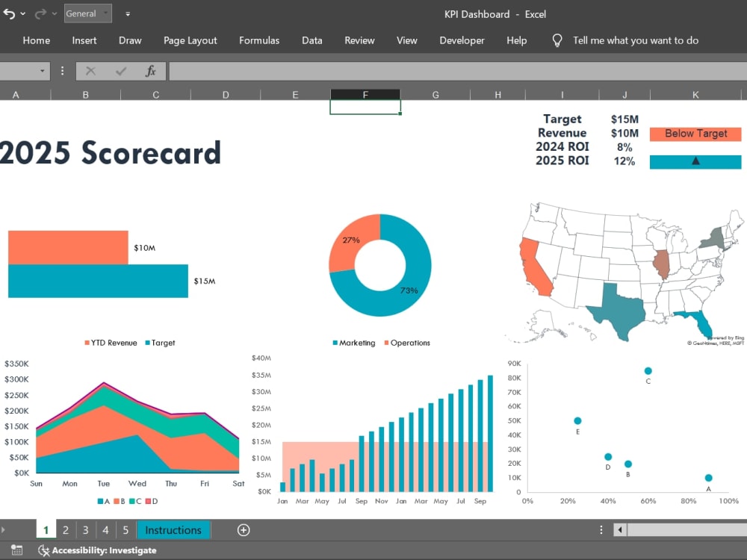Screen dimensions: 747x560
Task: Click the YTD Revenue legend entry
Action: click(111, 343)
